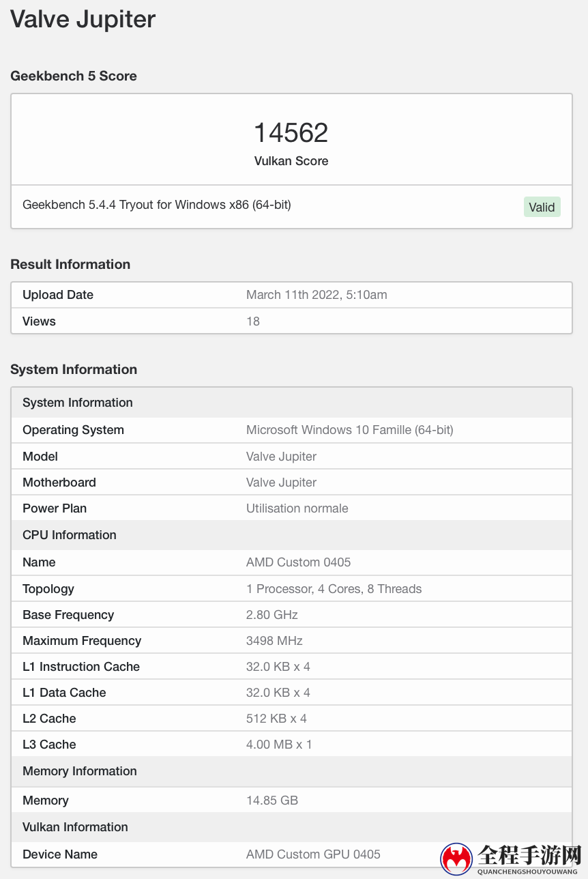
Task: Select the L1 Instruction Cache 32.0 KB value
Action: click(278, 667)
